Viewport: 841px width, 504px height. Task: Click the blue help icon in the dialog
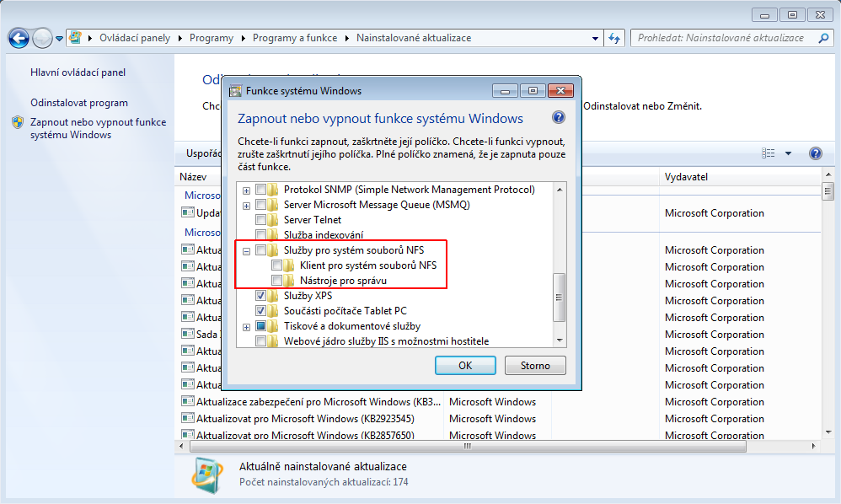[x=558, y=118]
